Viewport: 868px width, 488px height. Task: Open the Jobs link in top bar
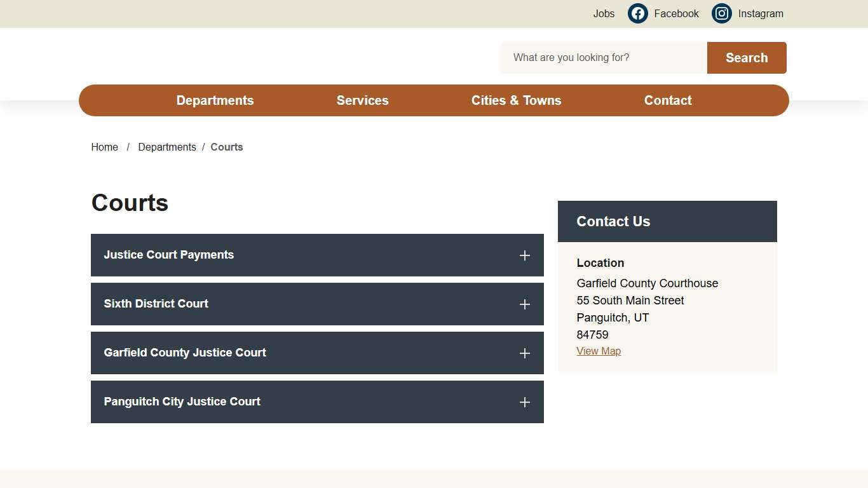(604, 13)
